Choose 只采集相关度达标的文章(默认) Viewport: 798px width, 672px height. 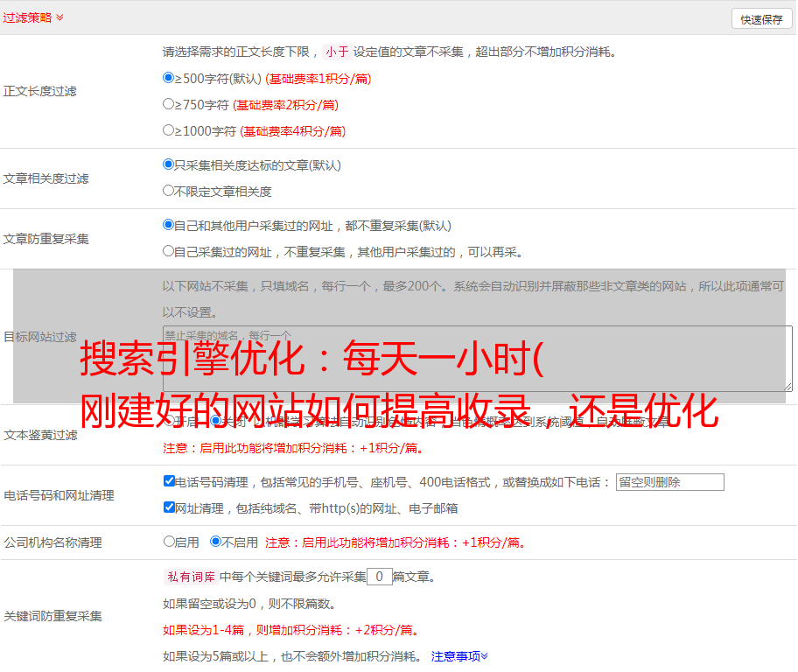click(168, 164)
